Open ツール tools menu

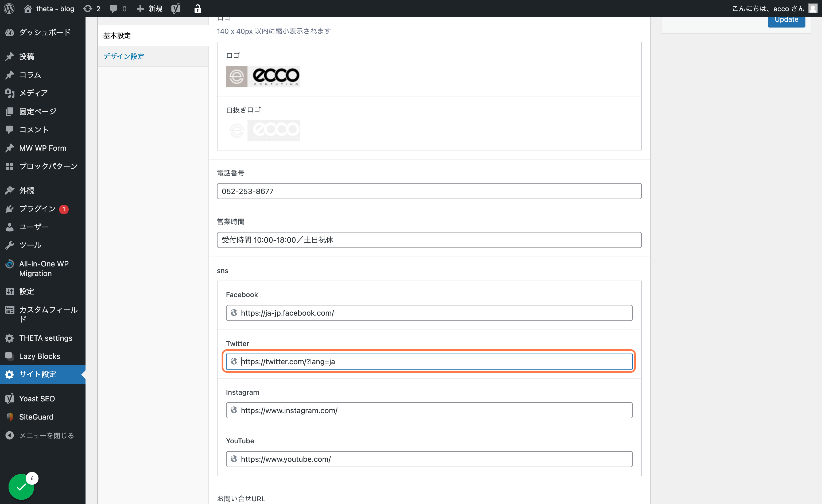click(43, 245)
